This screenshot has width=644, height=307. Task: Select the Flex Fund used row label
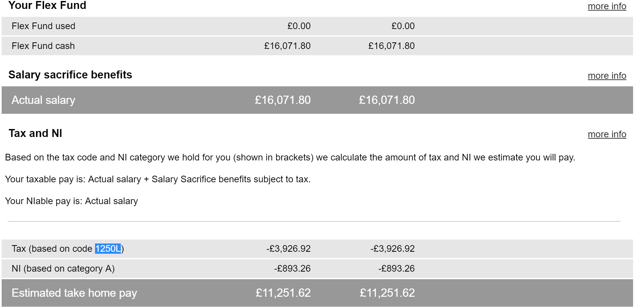(43, 26)
